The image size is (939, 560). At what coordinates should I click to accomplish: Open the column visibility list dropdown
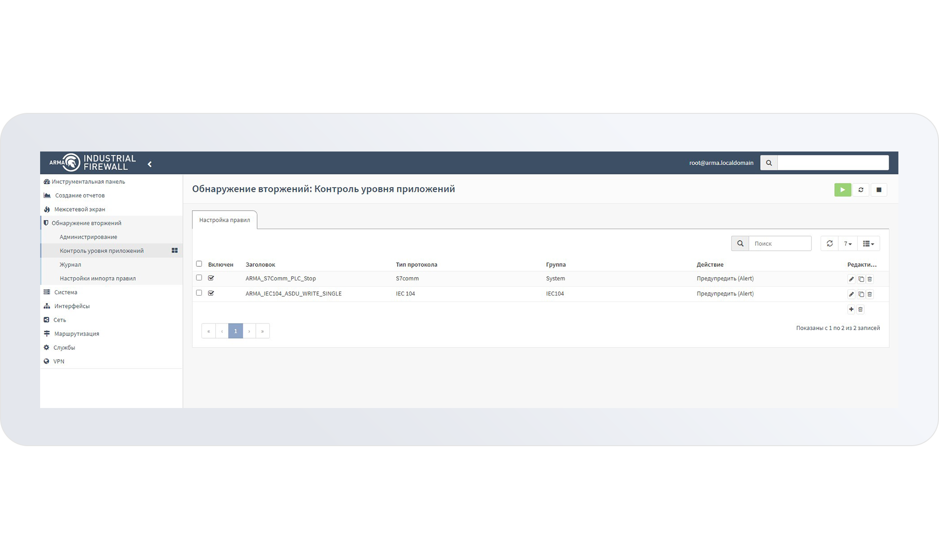868,243
